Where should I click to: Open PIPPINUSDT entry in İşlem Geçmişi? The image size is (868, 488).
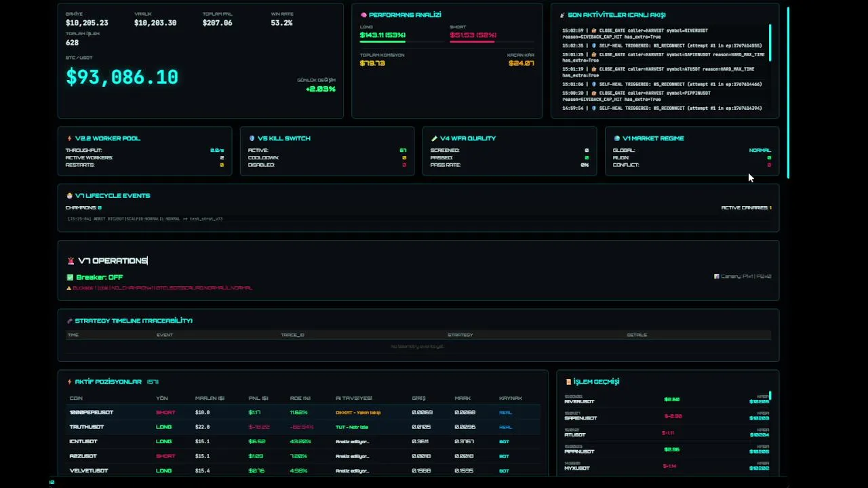pyautogui.click(x=667, y=449)
